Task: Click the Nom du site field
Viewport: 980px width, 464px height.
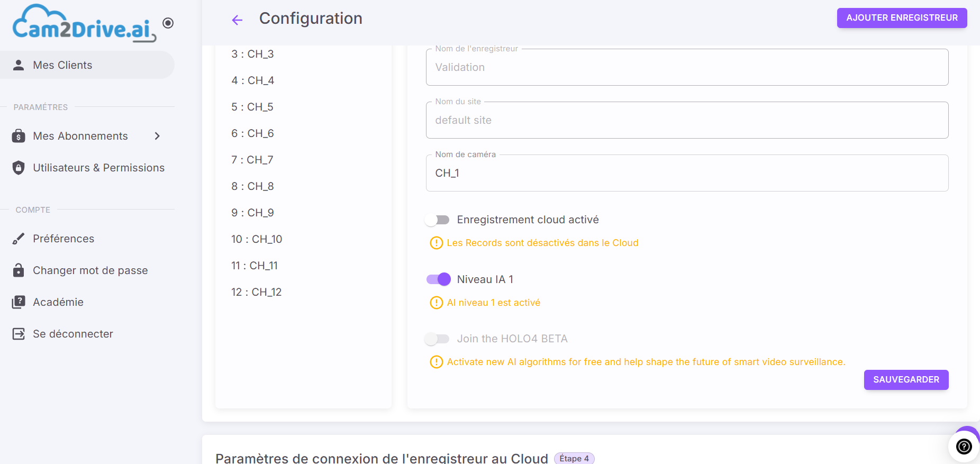Action: pyautogui.click(x=687, y=120)
